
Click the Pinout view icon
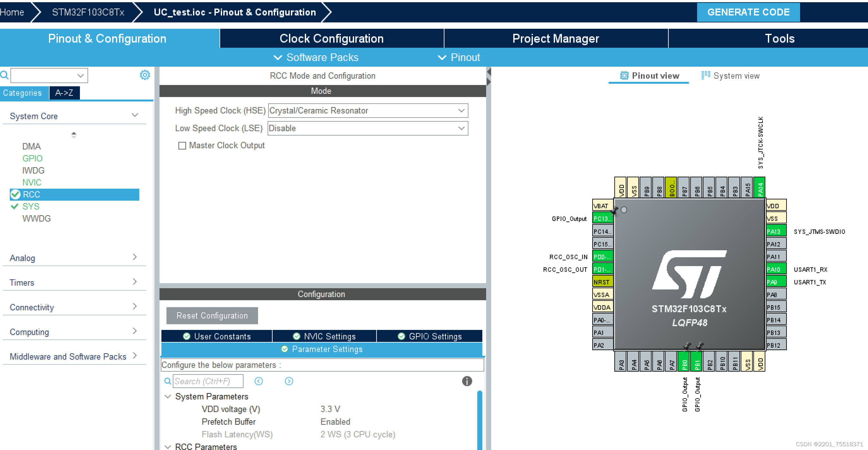[x=622, y=75]
